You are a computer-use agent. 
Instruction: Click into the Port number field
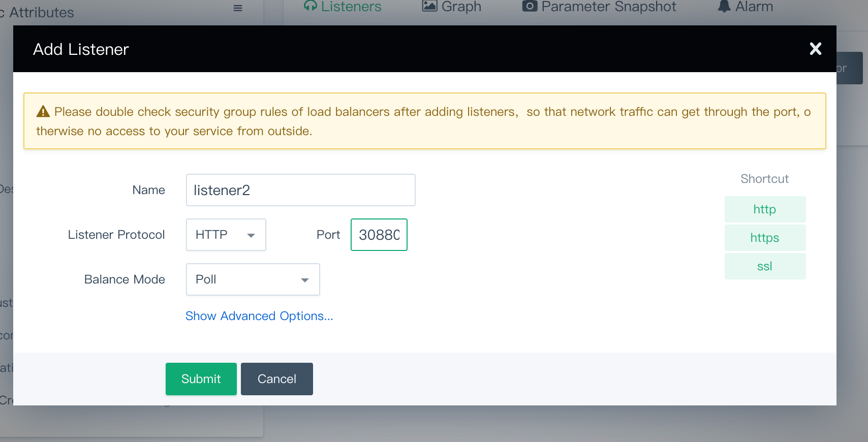(x=379, y=235)
